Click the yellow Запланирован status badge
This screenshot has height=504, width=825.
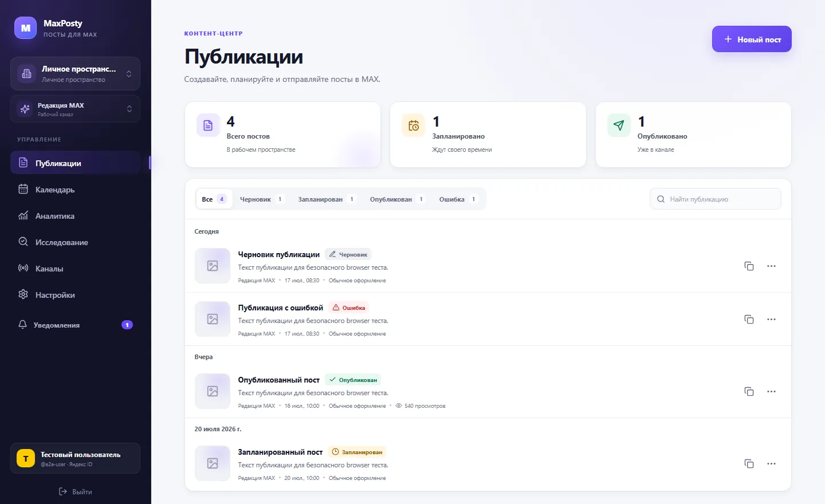click(x=357, y=452)
